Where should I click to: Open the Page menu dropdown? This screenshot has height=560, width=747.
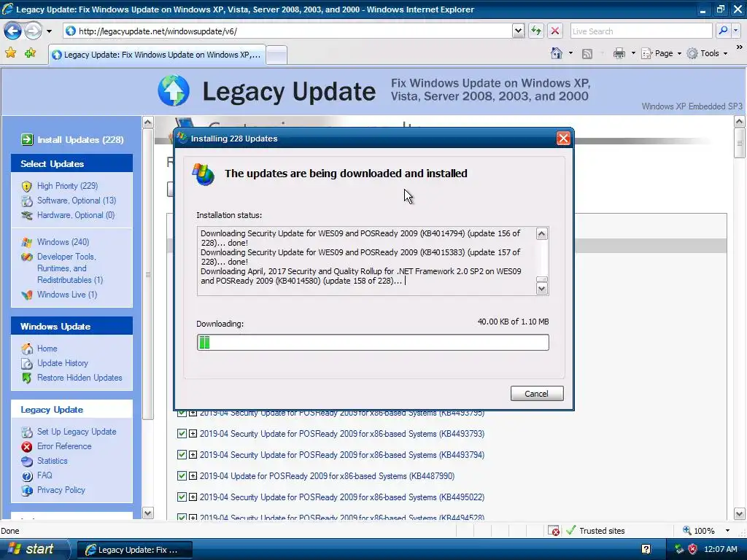[679, 53]
